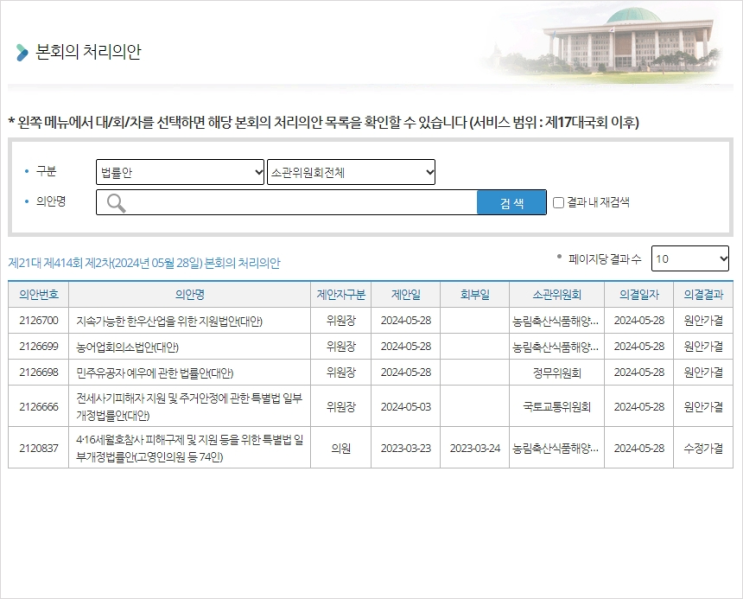Open the 법률안 category dropdown
Image resolution: width=743 pixels, height=599 pixels.
point(180,172)
